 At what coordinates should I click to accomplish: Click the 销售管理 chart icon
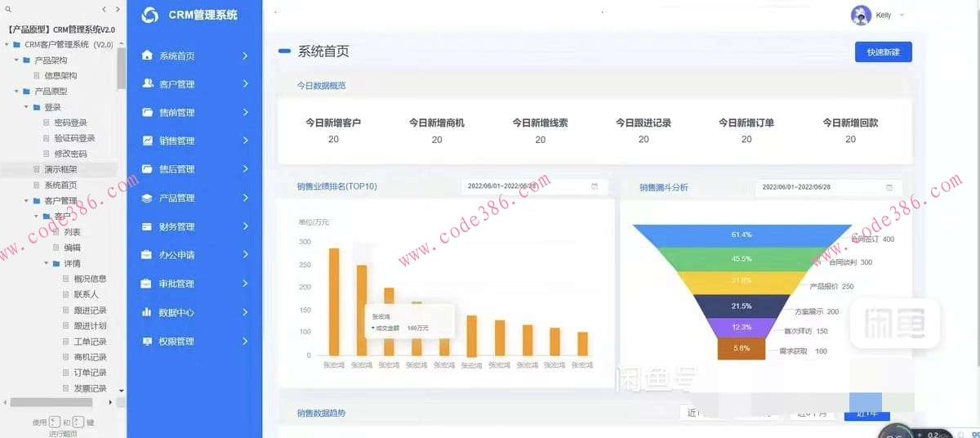147,141
